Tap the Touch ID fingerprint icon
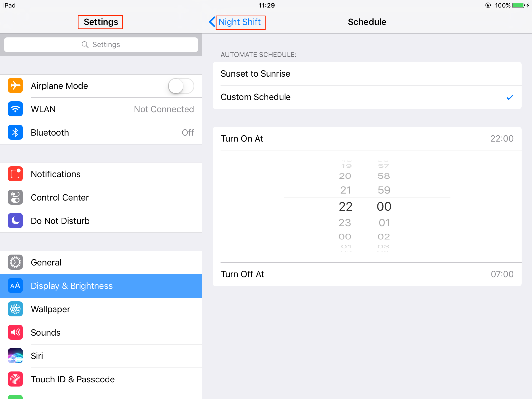Viewport: 532px width, 399px height. tap(15, 379)
